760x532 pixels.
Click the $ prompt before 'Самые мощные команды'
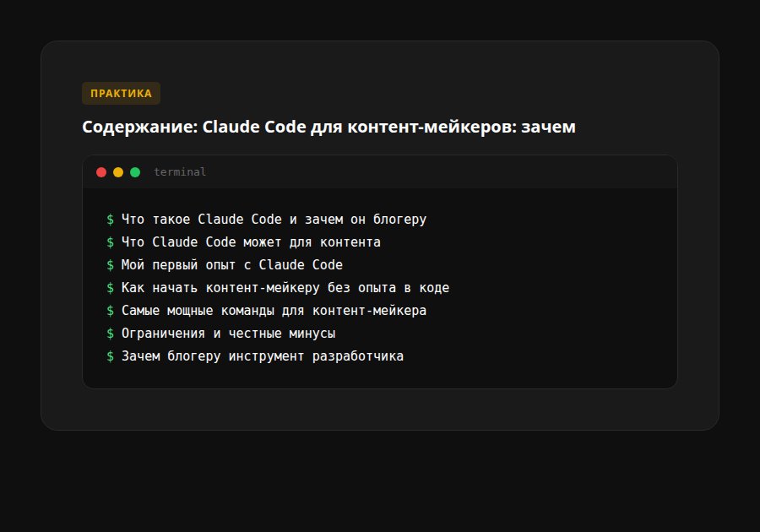[x=110, y=310]
